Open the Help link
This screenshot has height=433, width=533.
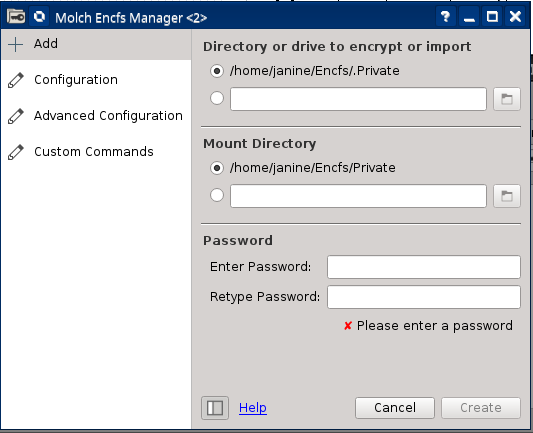253,408
